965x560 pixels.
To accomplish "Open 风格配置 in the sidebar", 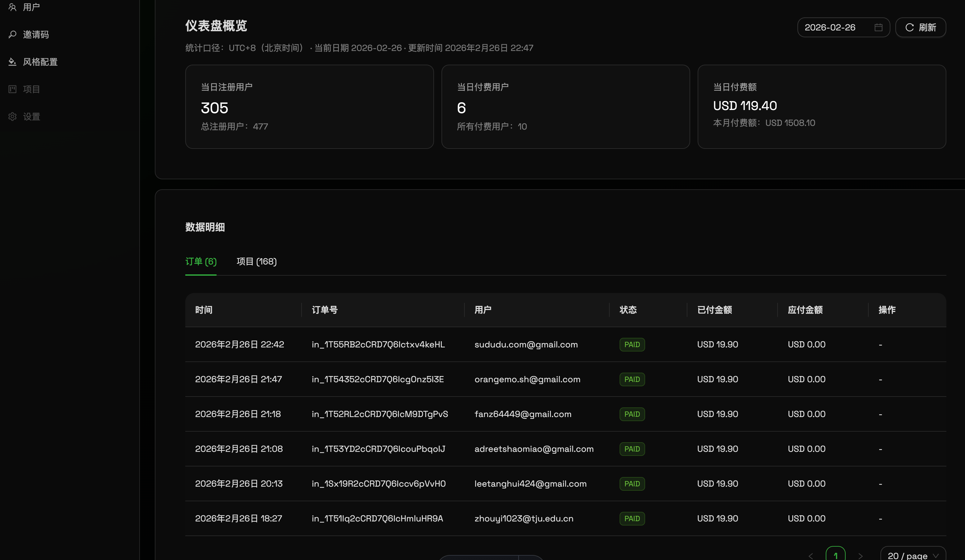I will point(40,62).
